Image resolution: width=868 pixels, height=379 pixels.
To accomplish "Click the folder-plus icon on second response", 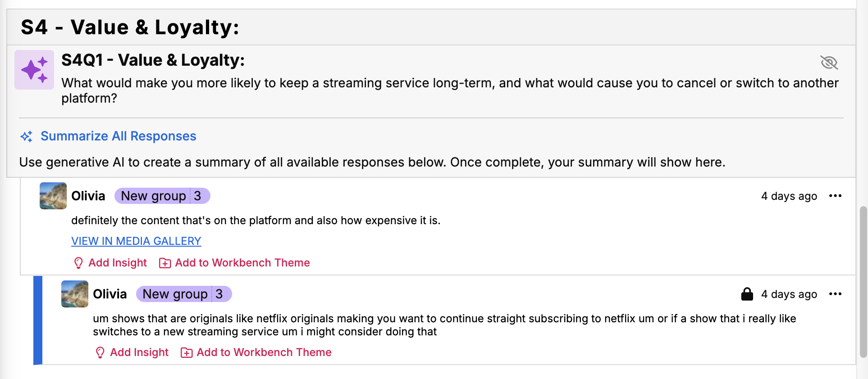I will coord(187,352).
